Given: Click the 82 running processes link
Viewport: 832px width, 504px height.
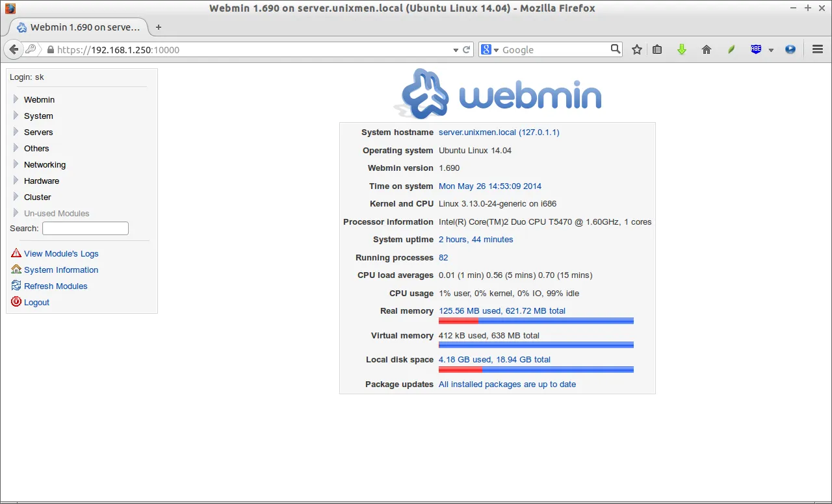Looking at the screenshot, I should pyautogui.click(x=443, y=257).
